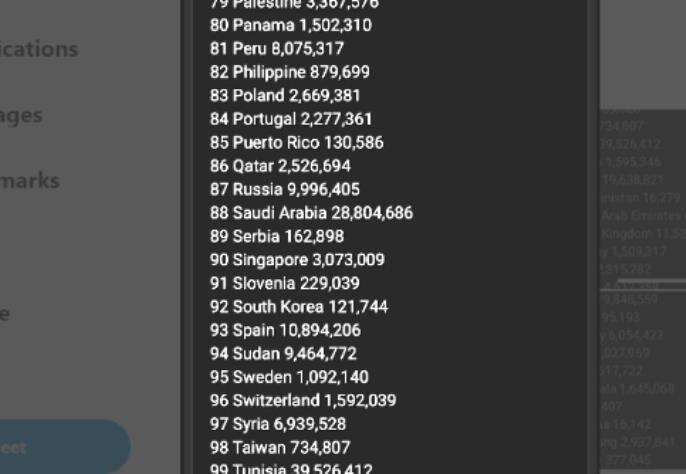Go to Bookmarks in the sidebar
The image size is (686, 474).
click(x=30, y=181)
